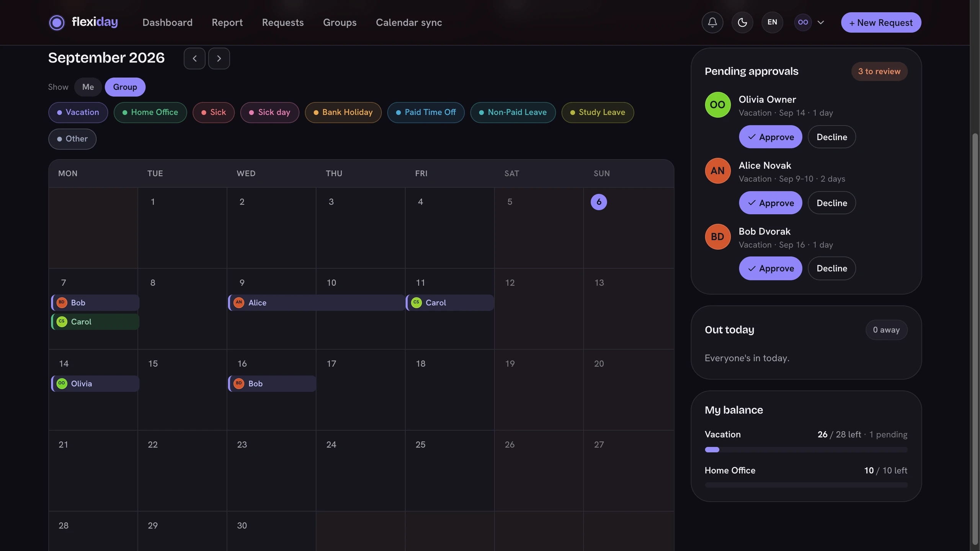Select September 30 day cell
Image resolution: width=980 pixels, height=551 pixels.
click(x=271, y=531)
